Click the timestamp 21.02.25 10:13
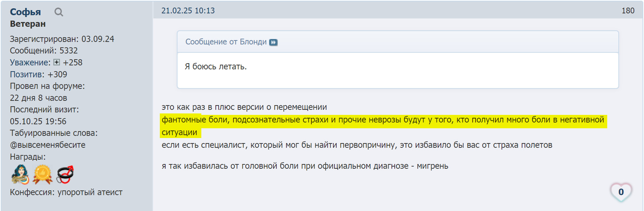The width and height of the screenshot is (644, 211). coord(188,10)
